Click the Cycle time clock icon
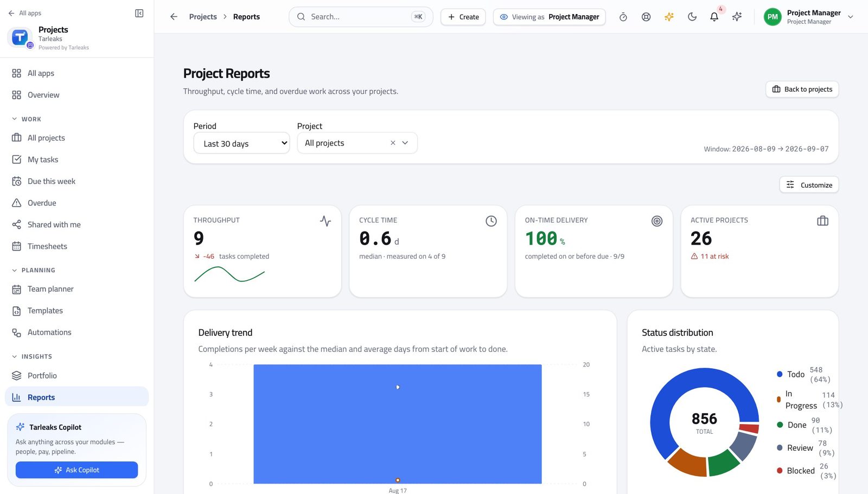 pos(491,221)
